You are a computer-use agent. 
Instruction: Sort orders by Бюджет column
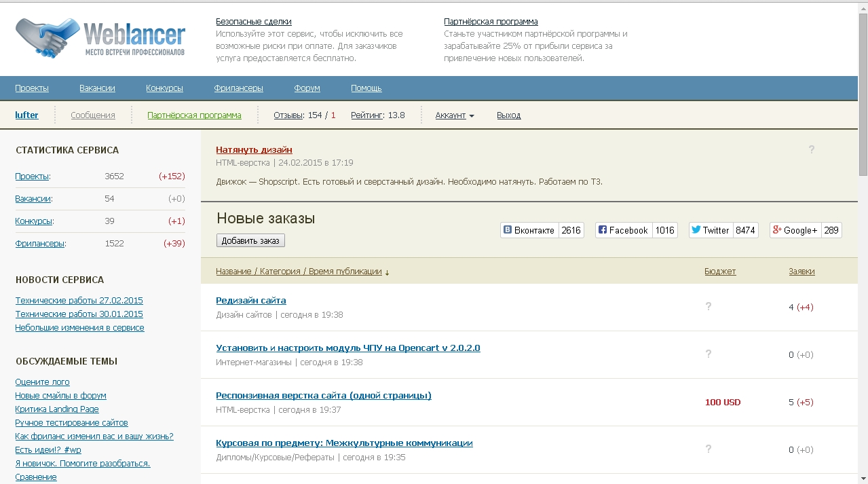pos(719,272)
